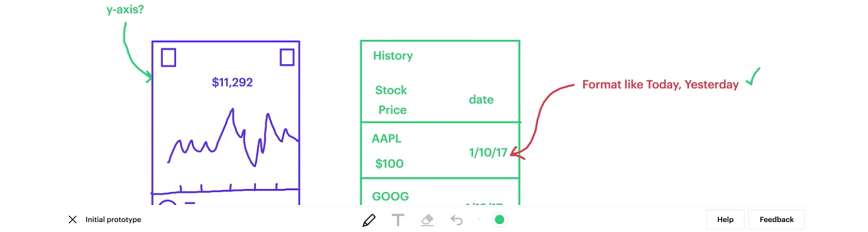Close the Initial prototype sketch
868x232 pixels.
tap(72, 220)
